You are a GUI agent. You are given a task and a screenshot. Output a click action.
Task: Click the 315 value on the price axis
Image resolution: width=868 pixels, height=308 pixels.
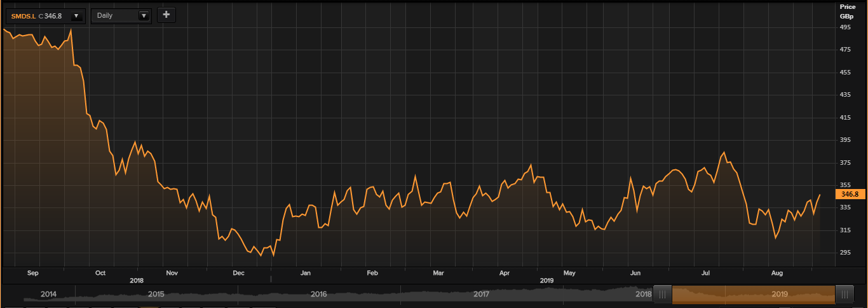click(846, 230)
